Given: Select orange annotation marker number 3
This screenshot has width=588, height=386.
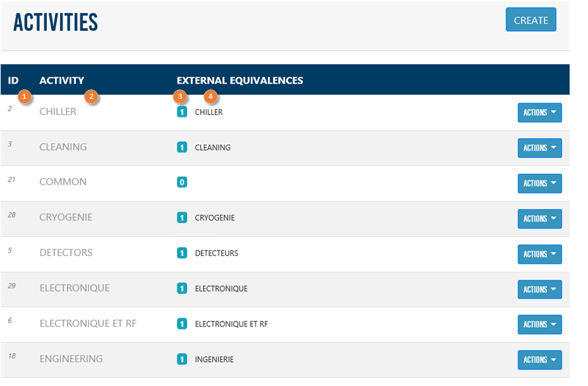Looking at the screenshot, I should [x=181, y=97].
